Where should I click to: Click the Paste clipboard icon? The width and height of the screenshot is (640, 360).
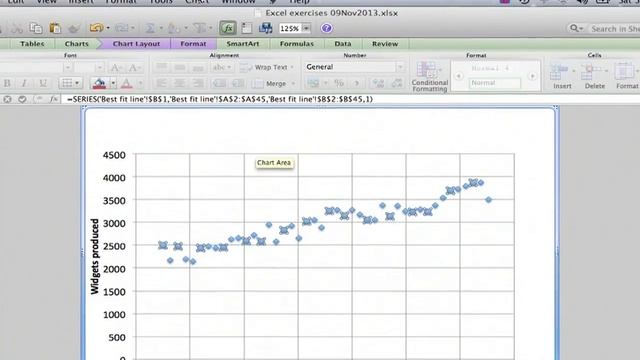(x=55, y=28)
